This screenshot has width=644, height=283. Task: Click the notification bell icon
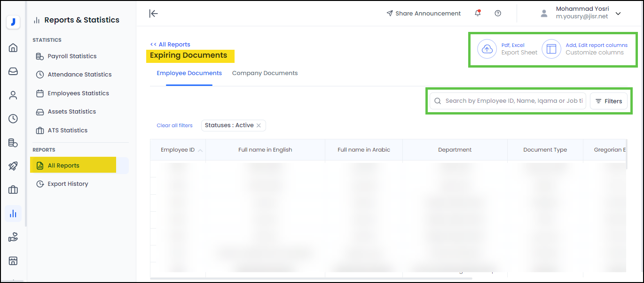coord(478,13)
